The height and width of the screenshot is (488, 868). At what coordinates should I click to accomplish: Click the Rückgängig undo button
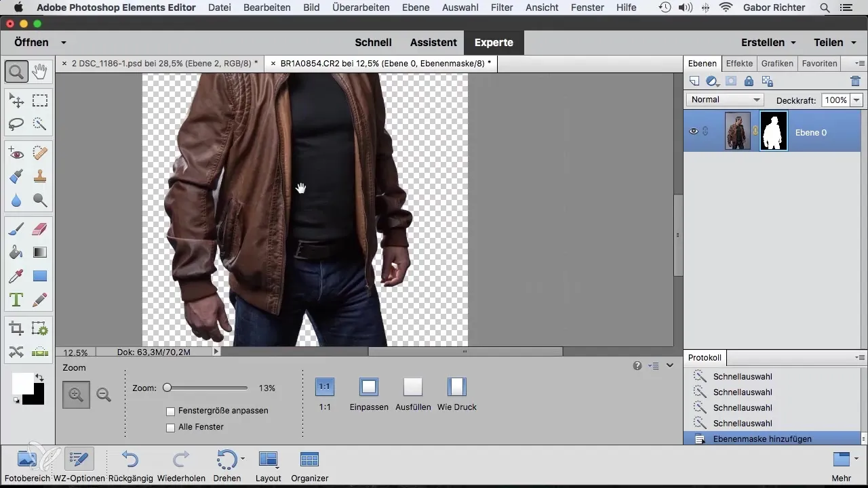130,465
